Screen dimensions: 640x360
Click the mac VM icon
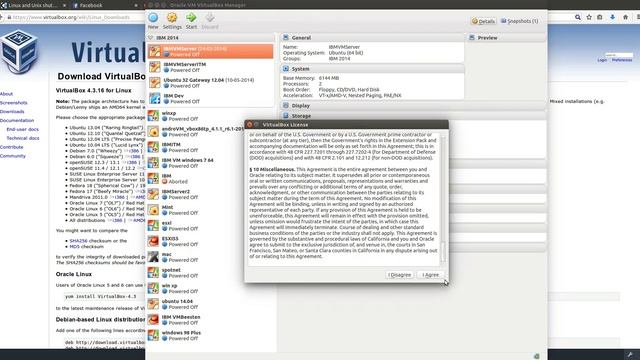[x=153, y=257]
